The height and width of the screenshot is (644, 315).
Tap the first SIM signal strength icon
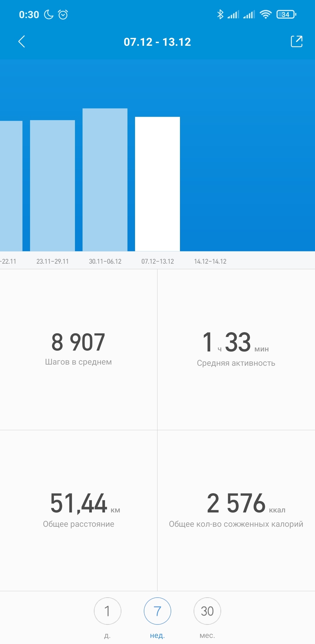pos(233,14)
